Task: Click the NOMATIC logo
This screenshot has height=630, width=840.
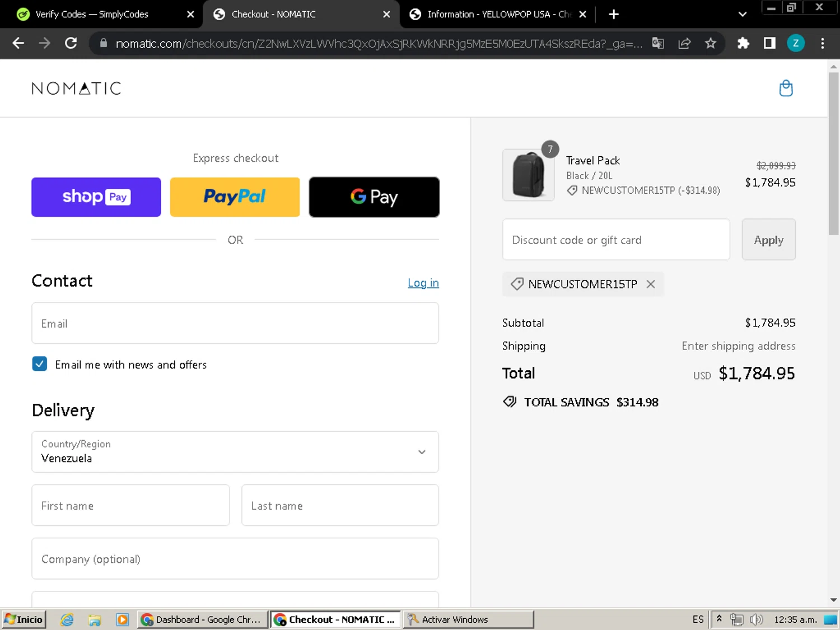Action: coord(76,88)
